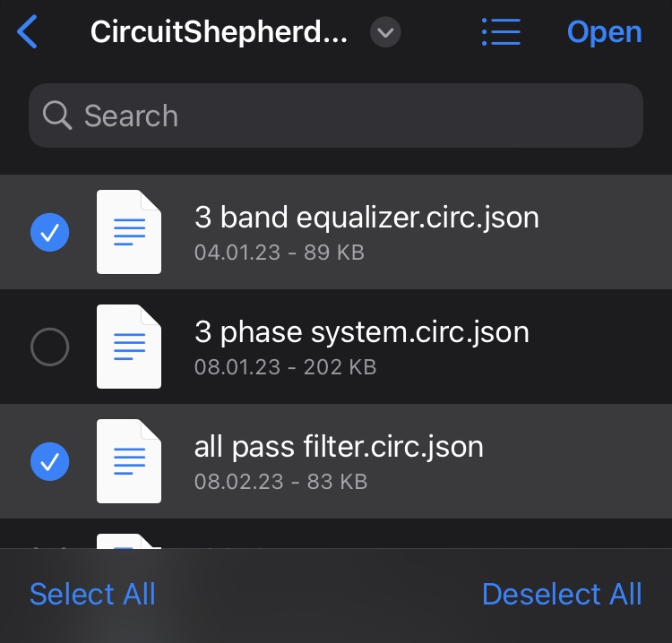
Task: Select the all pass filter.circ.json file name
Action: 339,447
